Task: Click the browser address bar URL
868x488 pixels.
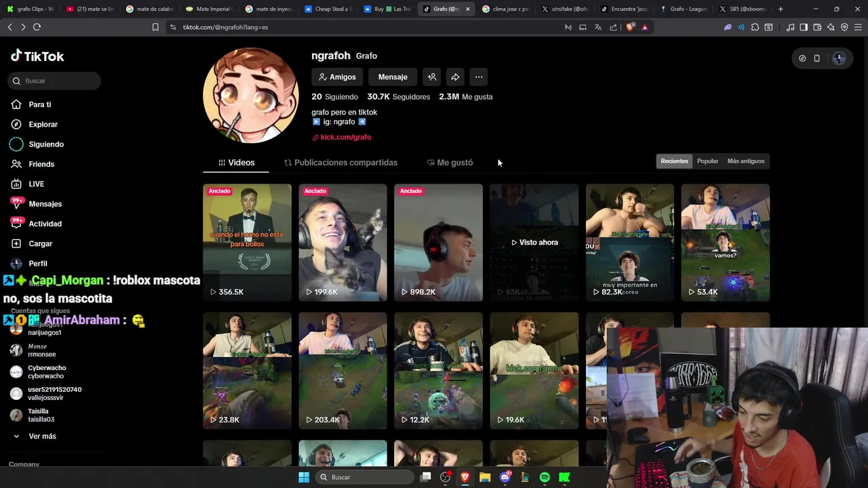Action: tap(226, 27)
